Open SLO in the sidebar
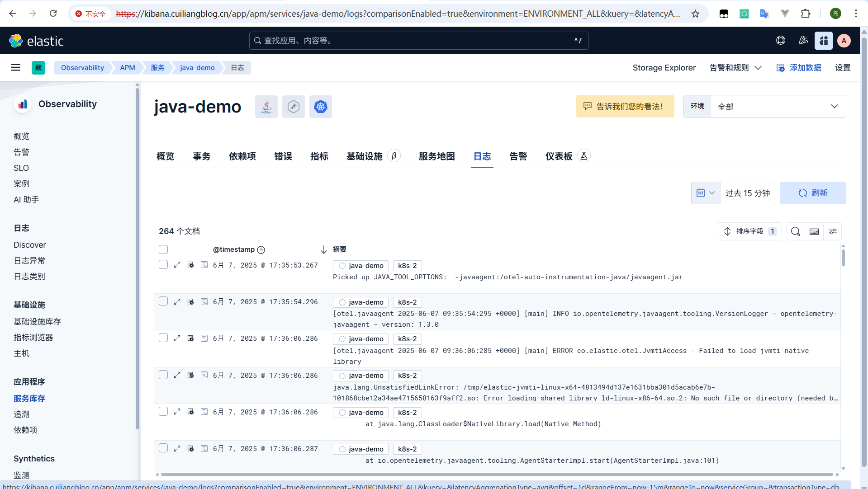868x489 pixels. 21,168
